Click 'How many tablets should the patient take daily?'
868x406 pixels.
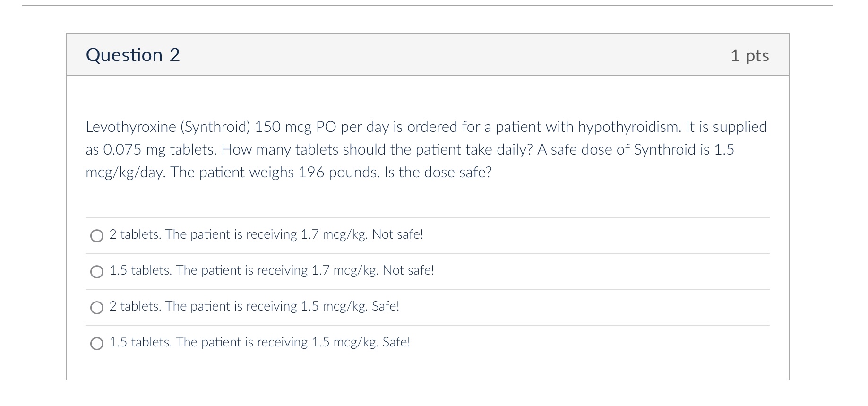[x=377, y=150]
